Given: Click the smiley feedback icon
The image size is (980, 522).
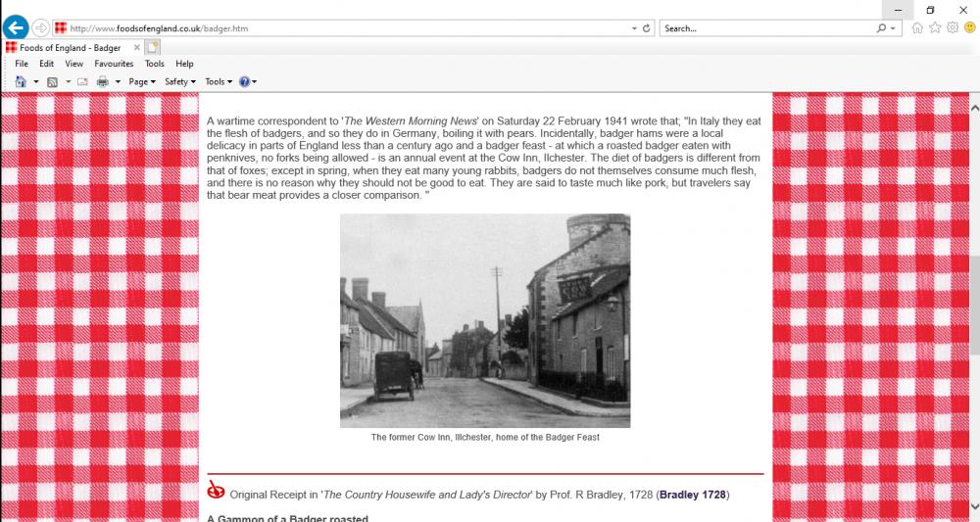Looking at the screenshot, I should [970, 27].
